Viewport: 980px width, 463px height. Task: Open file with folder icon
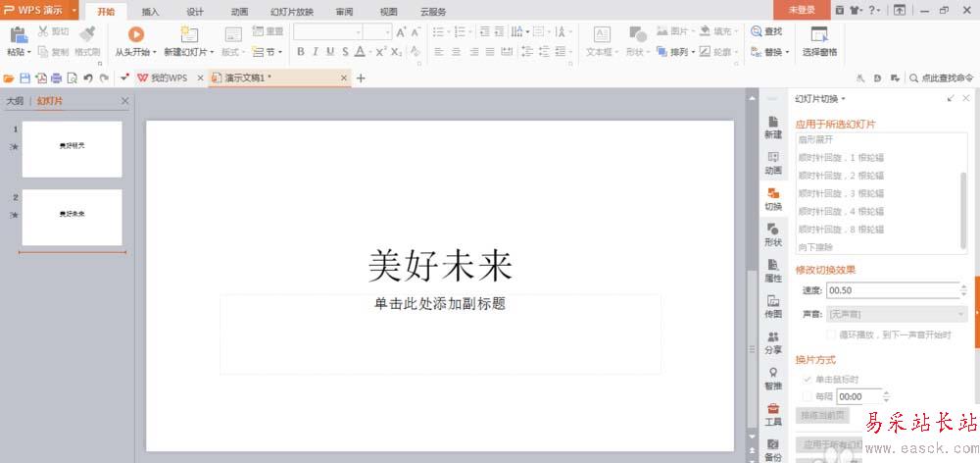click(9, 78)
